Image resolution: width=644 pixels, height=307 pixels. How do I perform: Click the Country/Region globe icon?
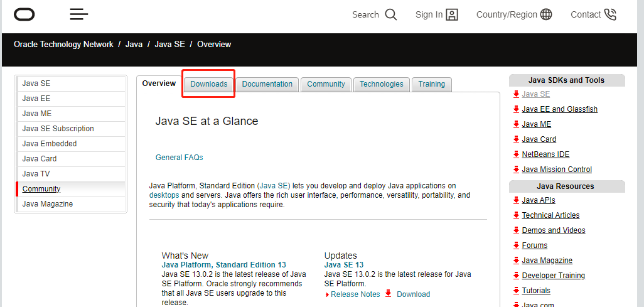[546, 15]
